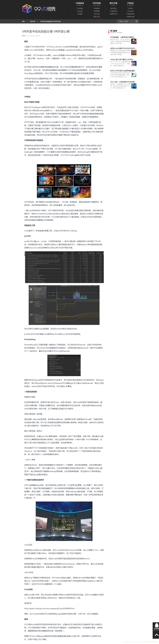Go to 开发心得 in the breadcrumb
Screen dimensions: 159x644
pos(32,21)
